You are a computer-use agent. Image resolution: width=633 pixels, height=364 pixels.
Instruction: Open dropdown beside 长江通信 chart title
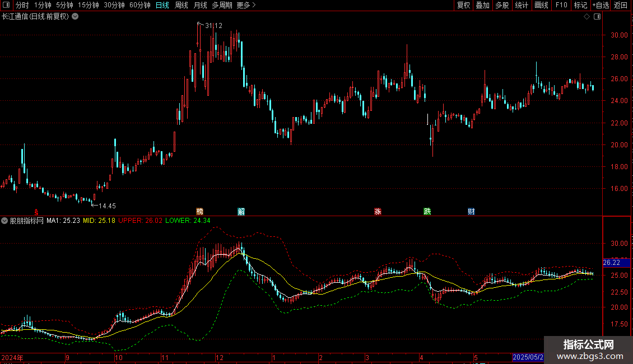(75, 17)
